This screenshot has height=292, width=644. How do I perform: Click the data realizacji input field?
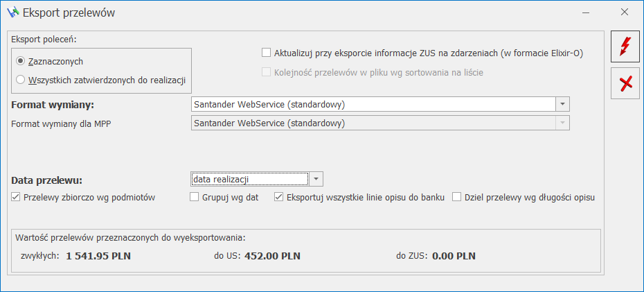[x=250, y=180]
